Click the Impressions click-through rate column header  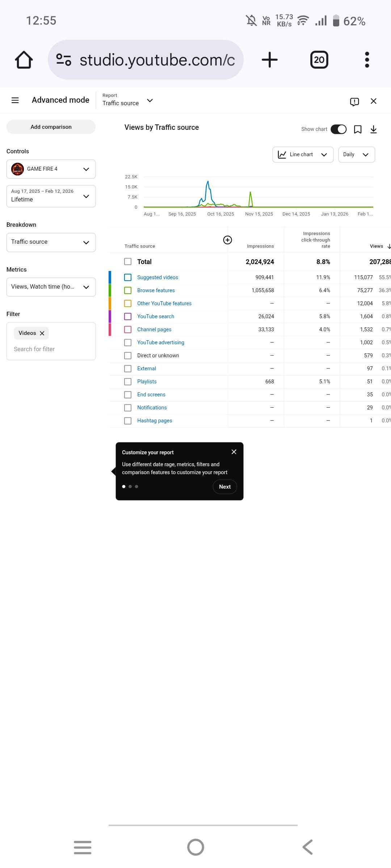[x=316, y=240]
